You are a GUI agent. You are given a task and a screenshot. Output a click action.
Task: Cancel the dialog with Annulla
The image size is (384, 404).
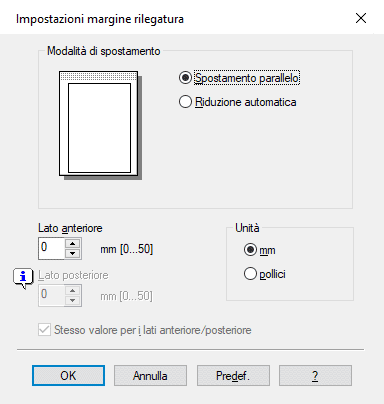(150, 376)
